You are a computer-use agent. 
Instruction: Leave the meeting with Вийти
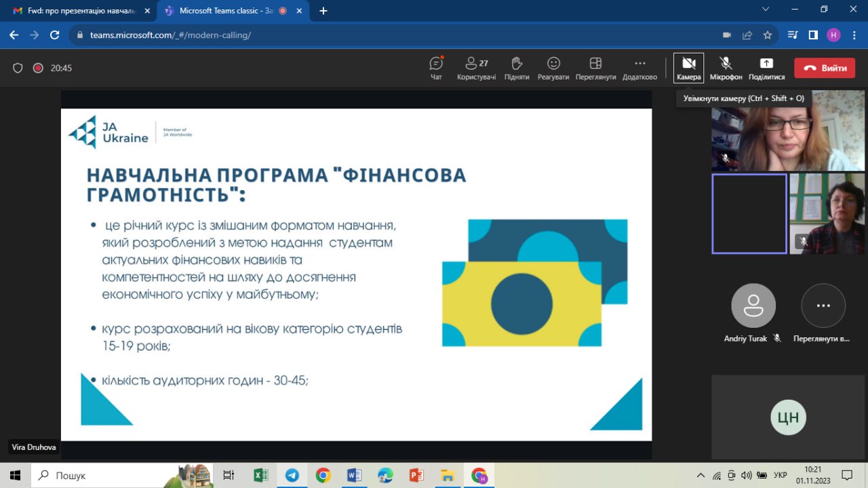pyautogui.click(x=825, y=67)
